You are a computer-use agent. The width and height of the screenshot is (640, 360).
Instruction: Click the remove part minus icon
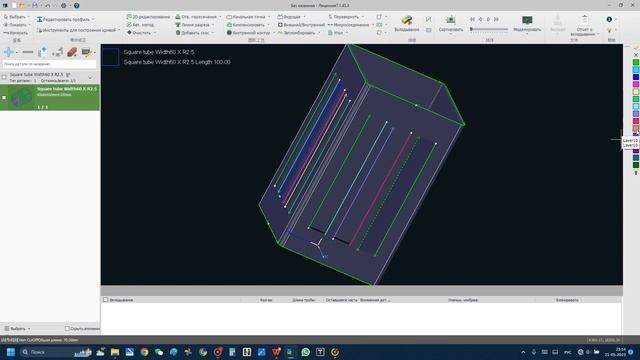tap(28, 52)
